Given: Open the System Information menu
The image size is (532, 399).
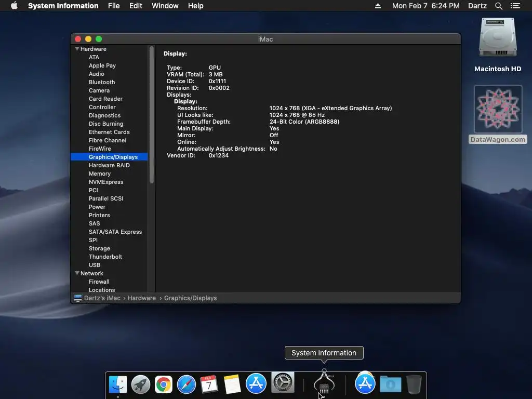Looking at the screenshot, I should pos(63,6).
